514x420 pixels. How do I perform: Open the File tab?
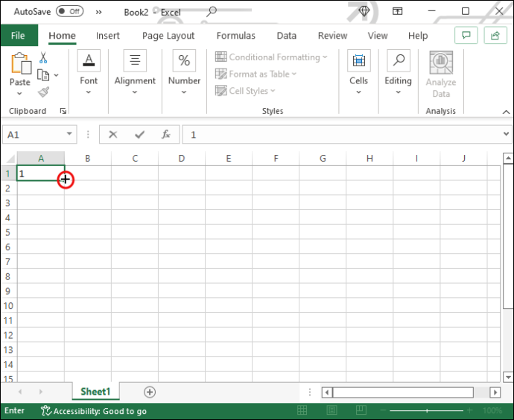point(18,36)
